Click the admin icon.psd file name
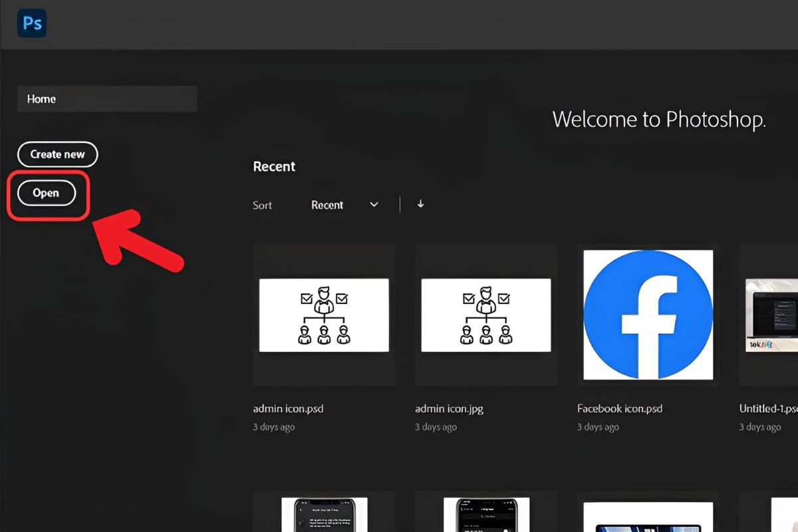 click(288, 408)
